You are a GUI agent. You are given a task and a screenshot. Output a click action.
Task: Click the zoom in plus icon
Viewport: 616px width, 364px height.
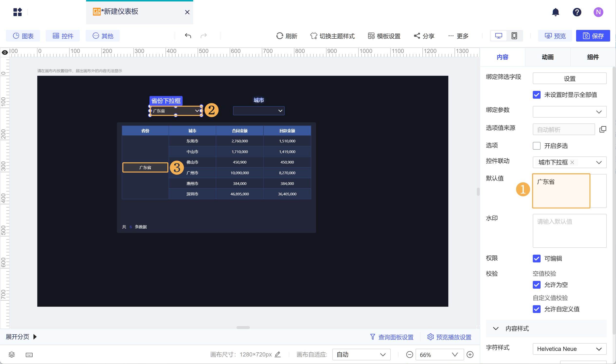[x=470, y=355]
